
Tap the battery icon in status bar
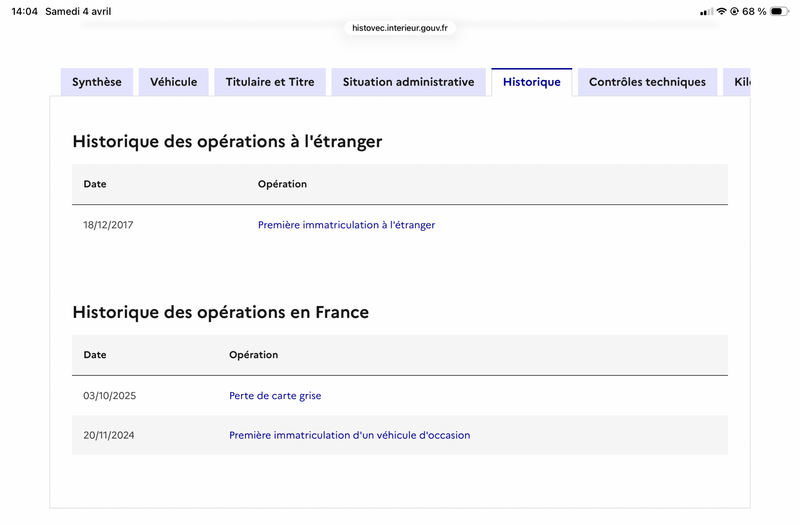pos(779,12)
